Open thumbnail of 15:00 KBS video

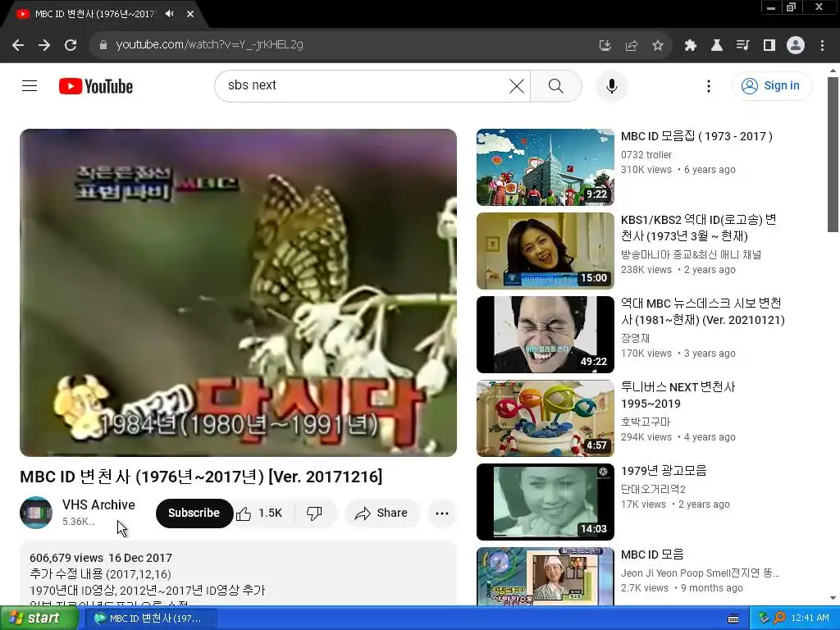[546, 251]
